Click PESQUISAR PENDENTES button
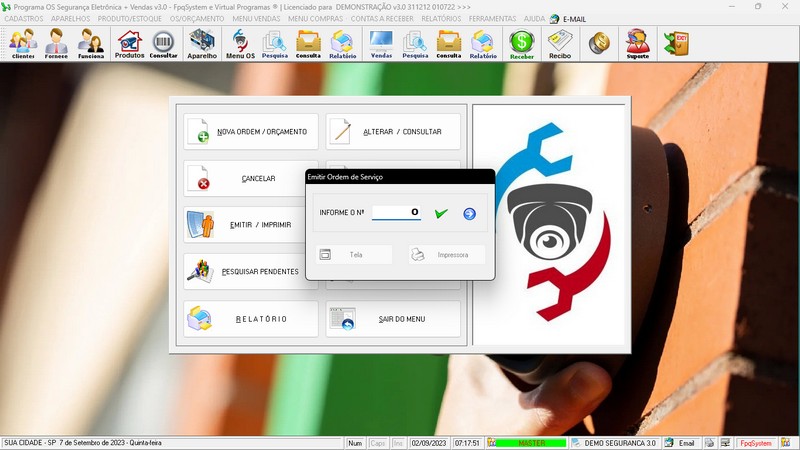This screenshot has width=800, height=450. pos(244,271)
